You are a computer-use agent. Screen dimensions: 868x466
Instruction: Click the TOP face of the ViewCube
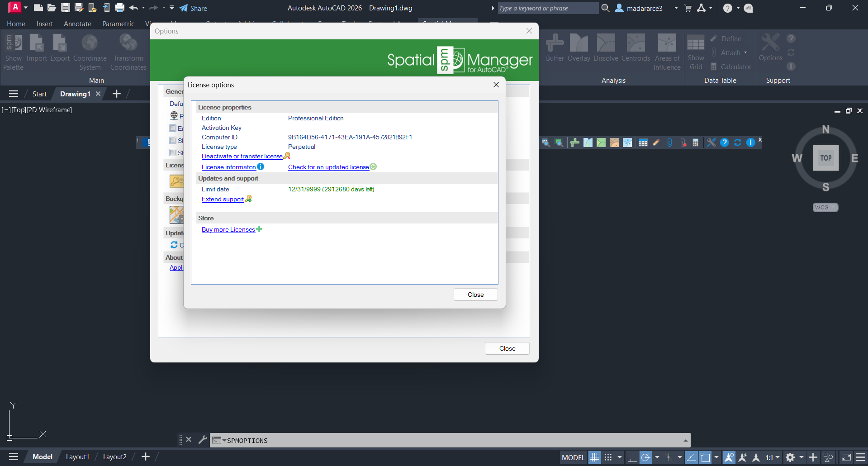[x=825, y=158]
